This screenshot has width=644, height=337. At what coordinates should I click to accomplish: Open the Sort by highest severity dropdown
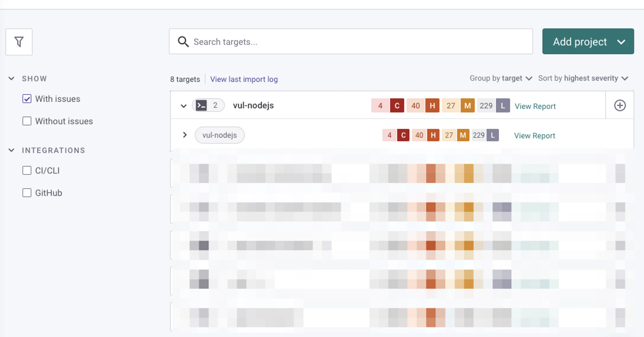(x=583, y=78)
